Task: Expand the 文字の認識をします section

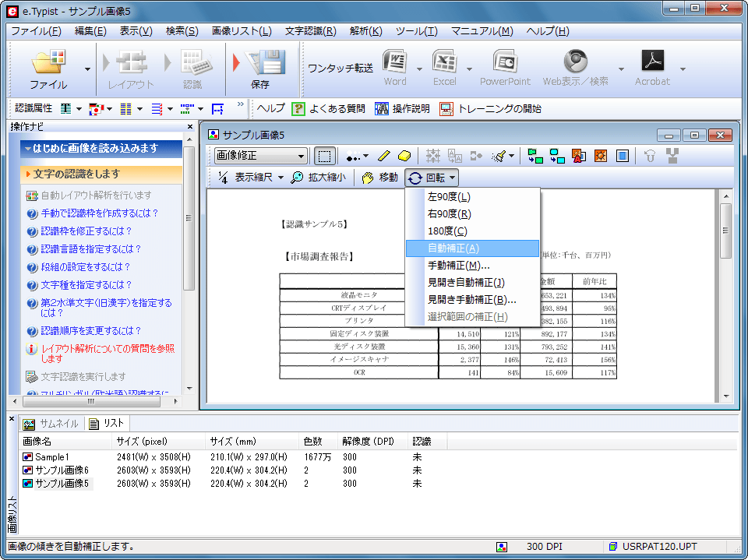Action: (101, 174)
